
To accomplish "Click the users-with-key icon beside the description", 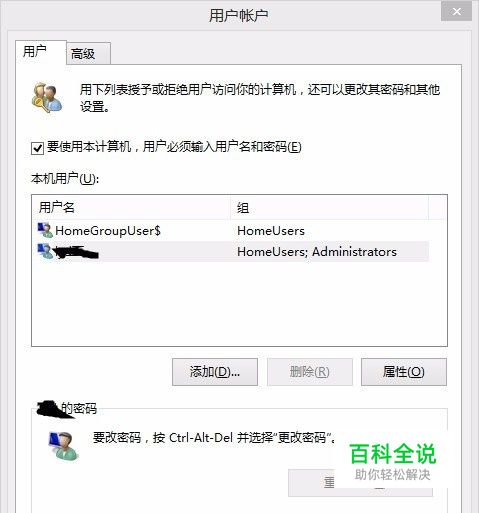I will click(47, 97).
